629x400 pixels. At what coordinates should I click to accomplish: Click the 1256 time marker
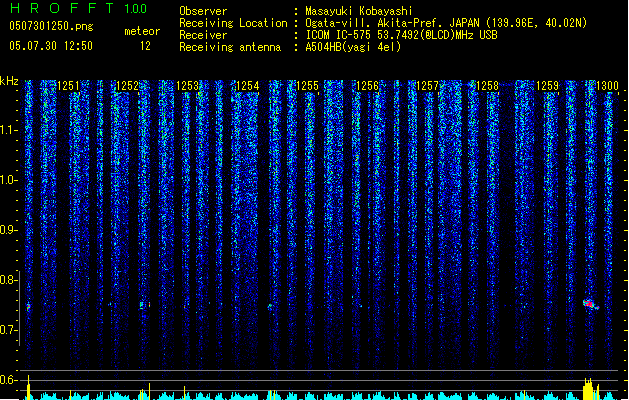click(x=367, y=86)
